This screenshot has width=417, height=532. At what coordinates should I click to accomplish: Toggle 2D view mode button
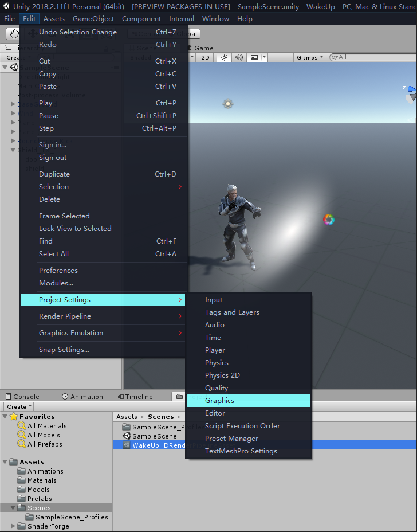[x=205, y=57]
